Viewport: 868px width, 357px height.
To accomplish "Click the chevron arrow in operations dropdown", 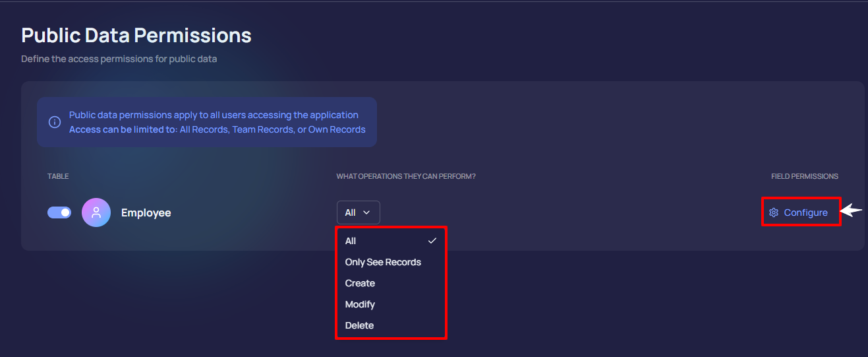I will click(x=367, y=212).
